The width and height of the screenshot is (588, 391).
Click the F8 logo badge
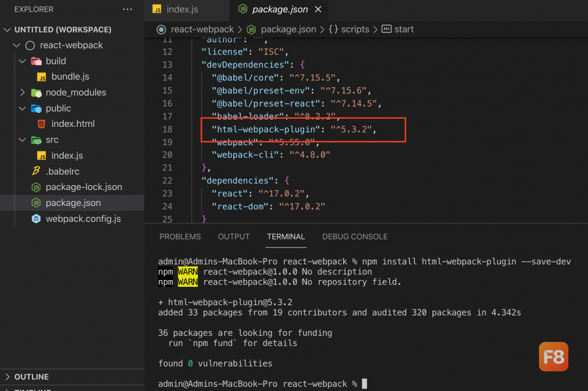554,357
